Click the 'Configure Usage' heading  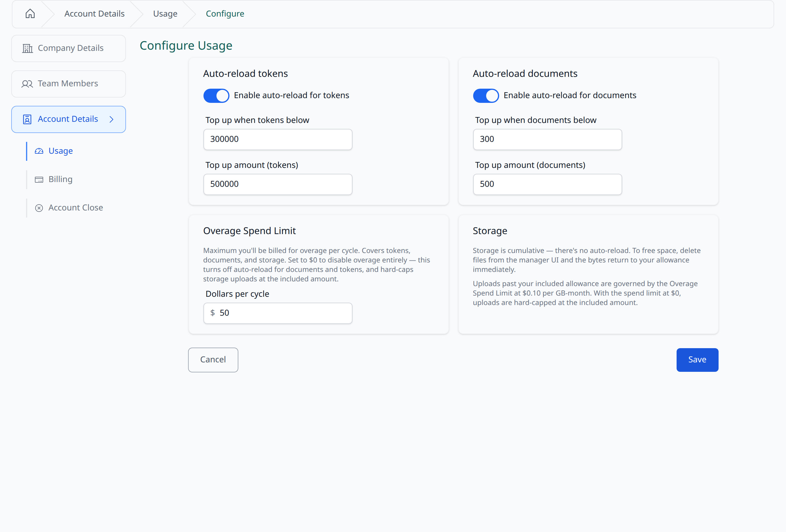(x=186, y=46)
